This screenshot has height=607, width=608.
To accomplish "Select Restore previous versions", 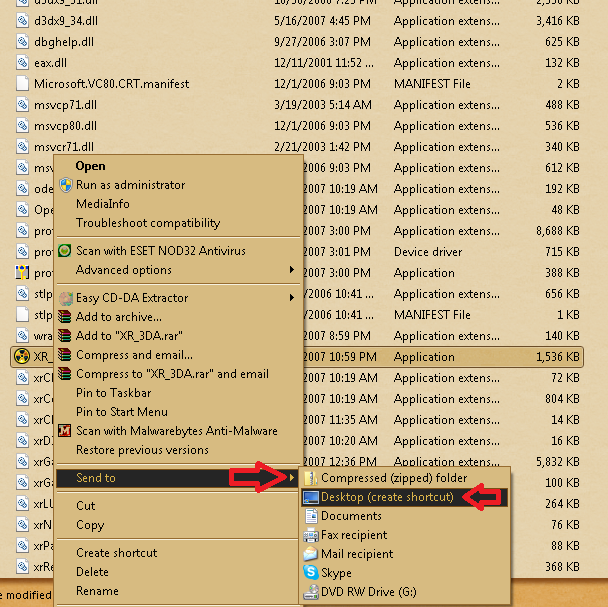I will click(142, 450).
